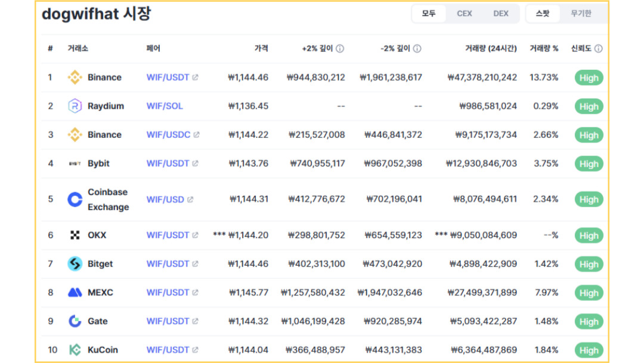
Task: Sort by the 가격 column header
Action: point(261,48)
